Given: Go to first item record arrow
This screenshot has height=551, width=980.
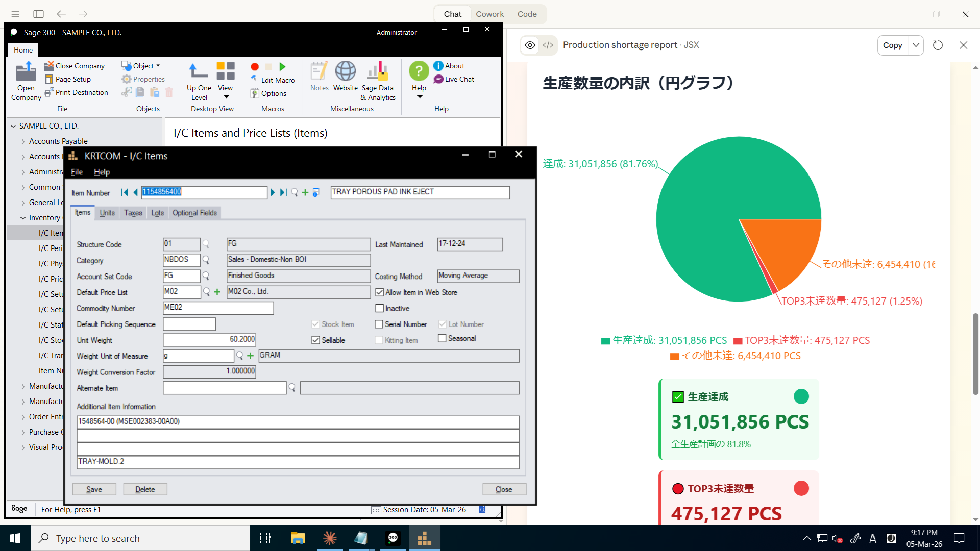Looking at the screenshot, I should 124,192.
